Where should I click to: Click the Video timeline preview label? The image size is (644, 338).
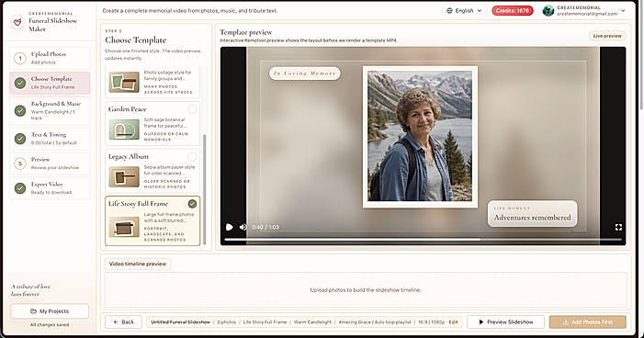pyautogui.click(x=138, y=264)
